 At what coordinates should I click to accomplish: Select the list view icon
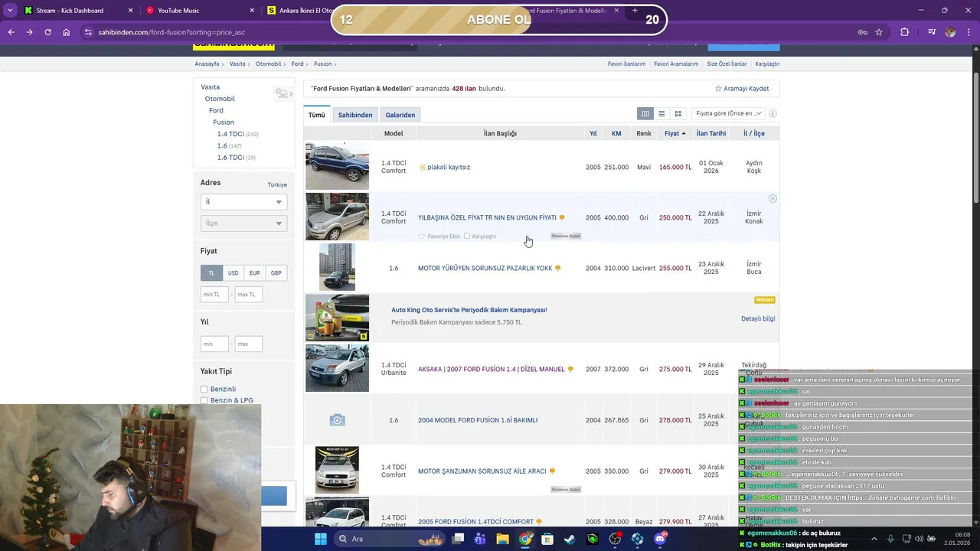[x=661, y=113]
